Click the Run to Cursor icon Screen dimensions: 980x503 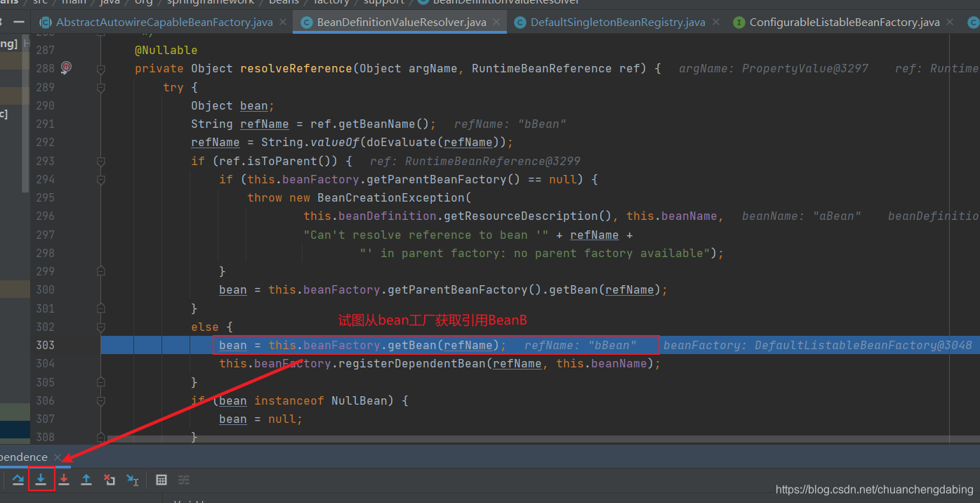132,480
